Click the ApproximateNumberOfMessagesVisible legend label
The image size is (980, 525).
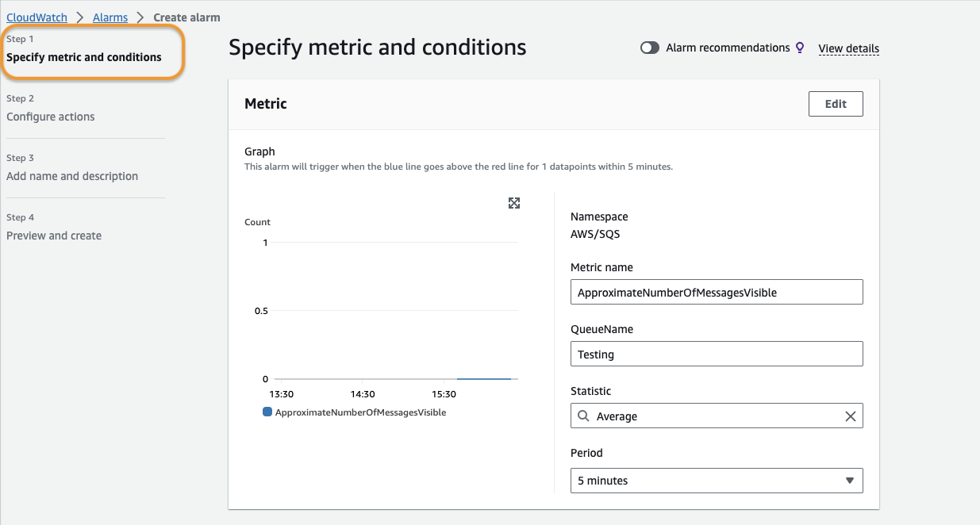click(360, 412)
